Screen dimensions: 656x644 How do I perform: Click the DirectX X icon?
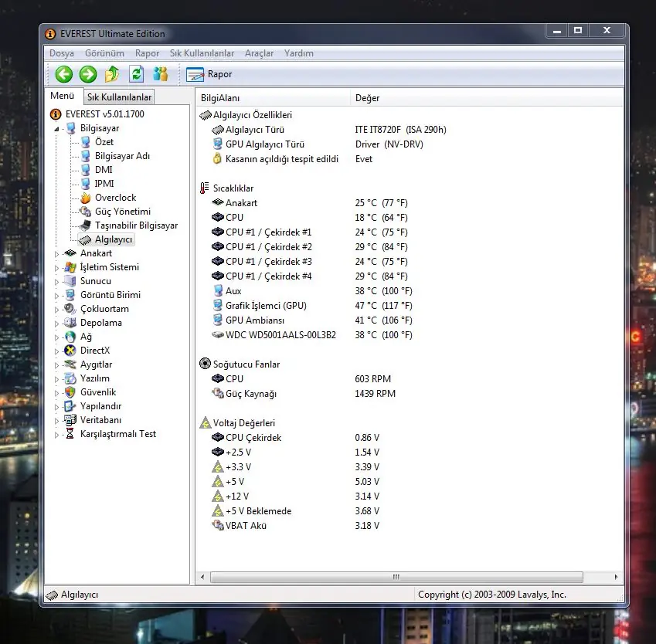click(70, 351)
